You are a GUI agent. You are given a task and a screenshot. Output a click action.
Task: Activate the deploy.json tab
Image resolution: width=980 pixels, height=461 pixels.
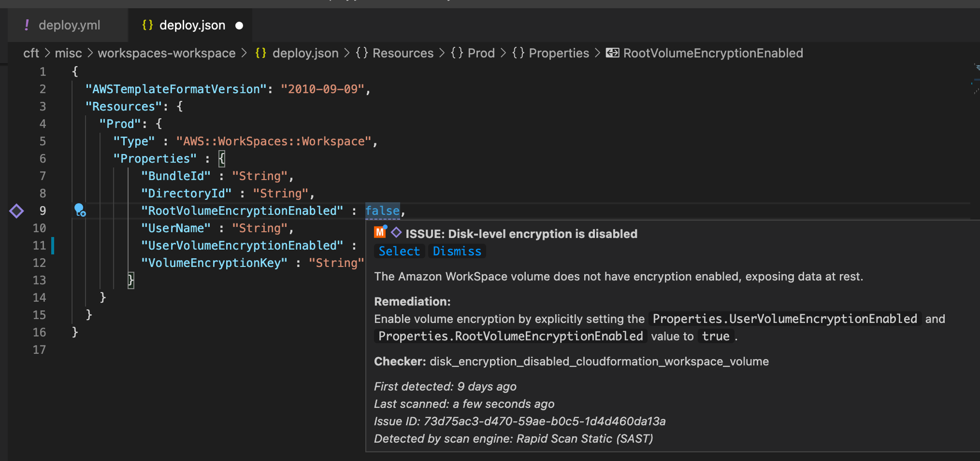coord(192,25)
